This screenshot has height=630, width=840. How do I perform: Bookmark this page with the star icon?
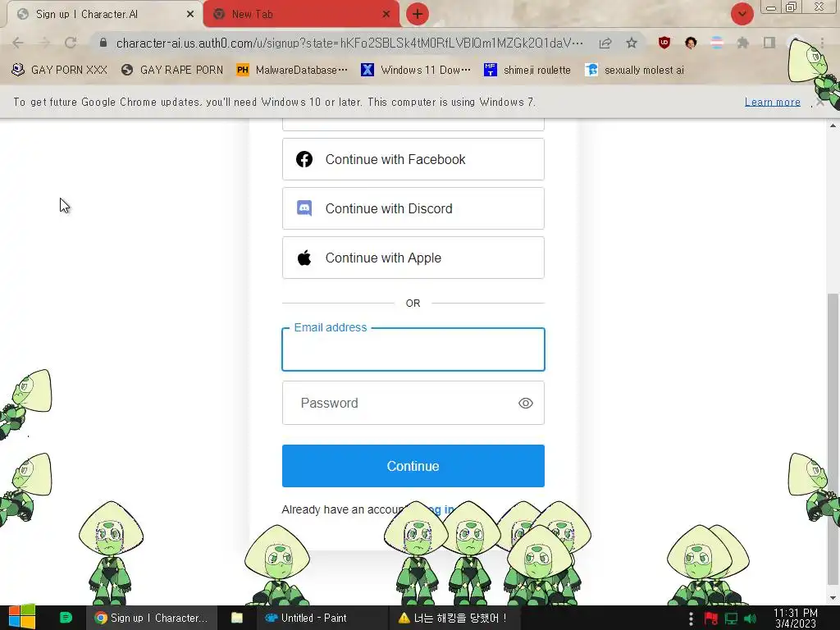pyautogui.click(x=632, y=43)
